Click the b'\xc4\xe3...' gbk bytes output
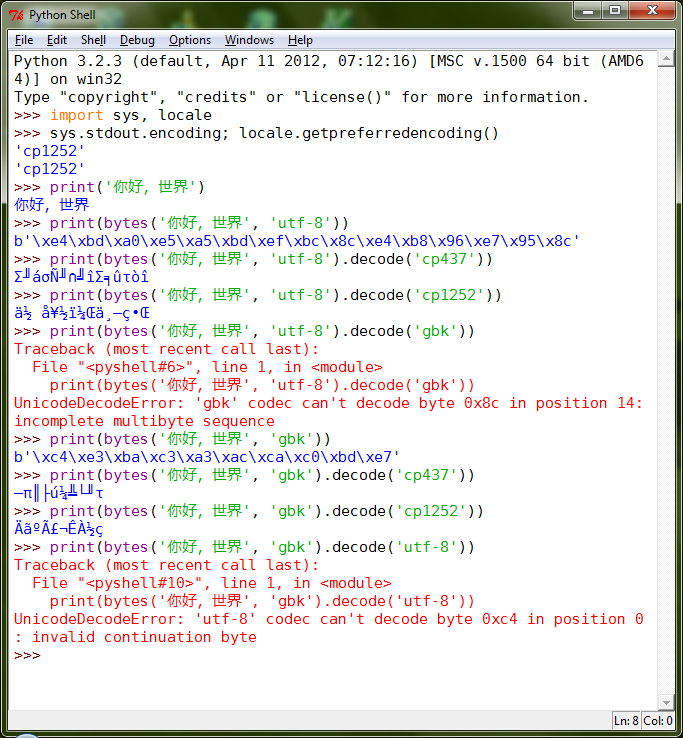This screenshot has height=738, width=683. [207, 457]
